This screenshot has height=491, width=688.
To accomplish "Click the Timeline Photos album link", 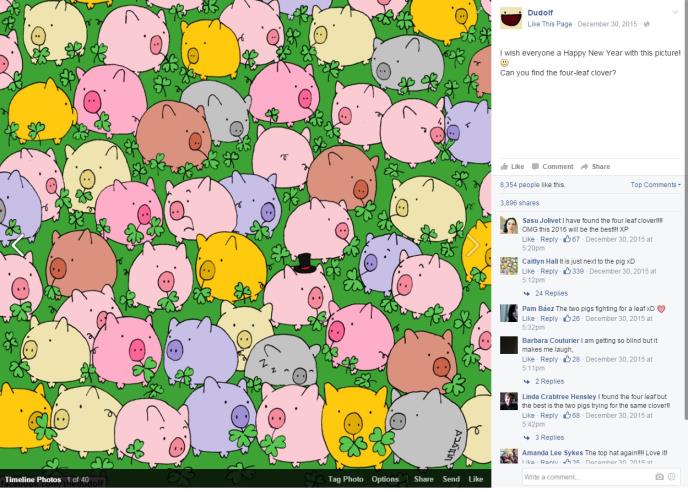I will [x=33, y=480].
